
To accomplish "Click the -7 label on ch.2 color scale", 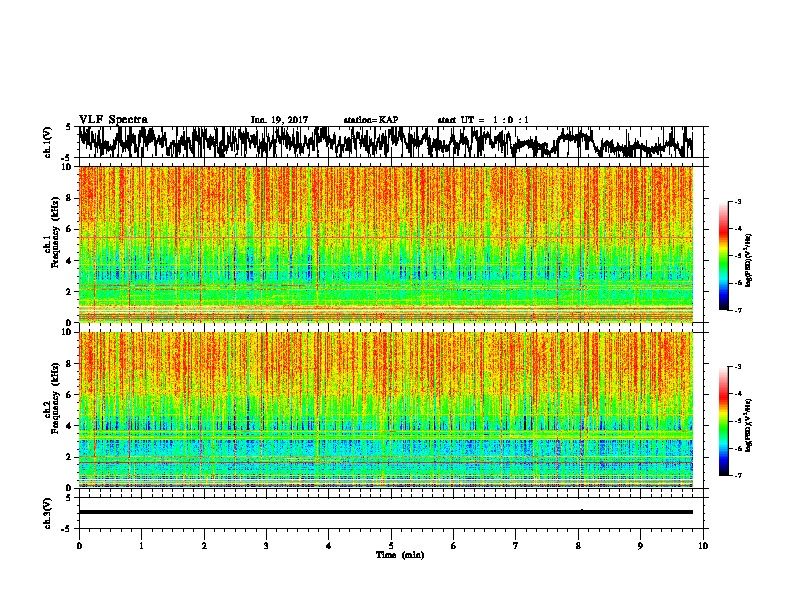I will click(738, 475).
